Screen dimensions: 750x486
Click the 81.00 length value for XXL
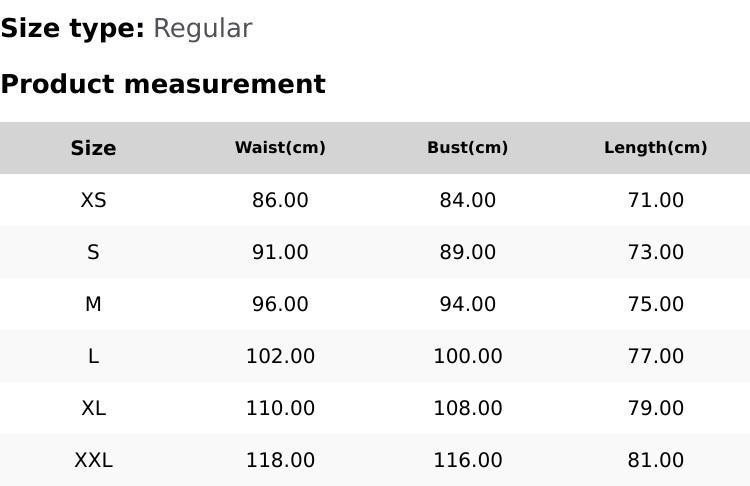tap(655, 460)
